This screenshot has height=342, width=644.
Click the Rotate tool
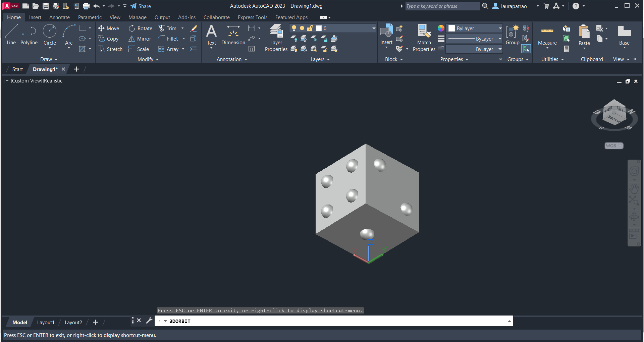(141, 28)
